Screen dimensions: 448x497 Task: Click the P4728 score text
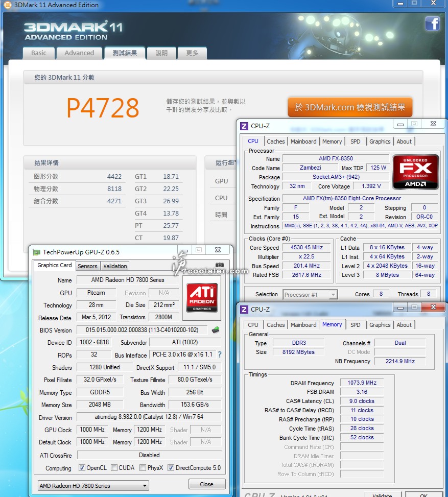(x=103, y=108)
